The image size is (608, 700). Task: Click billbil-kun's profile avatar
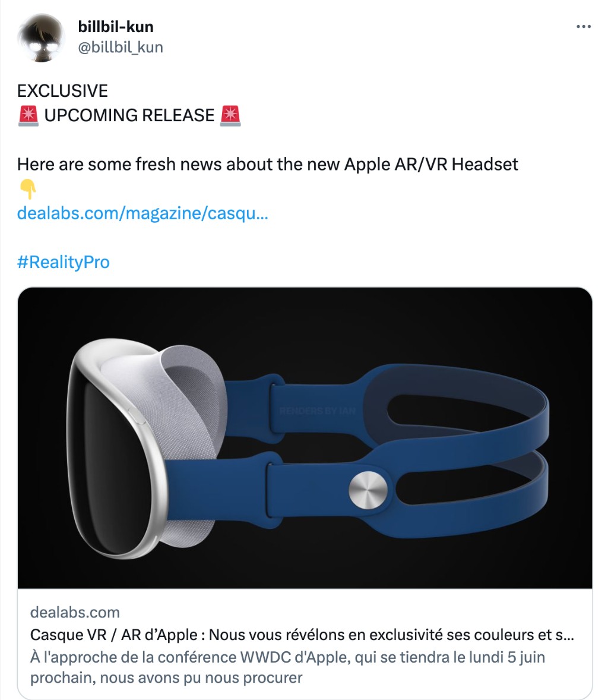[41, 37]
